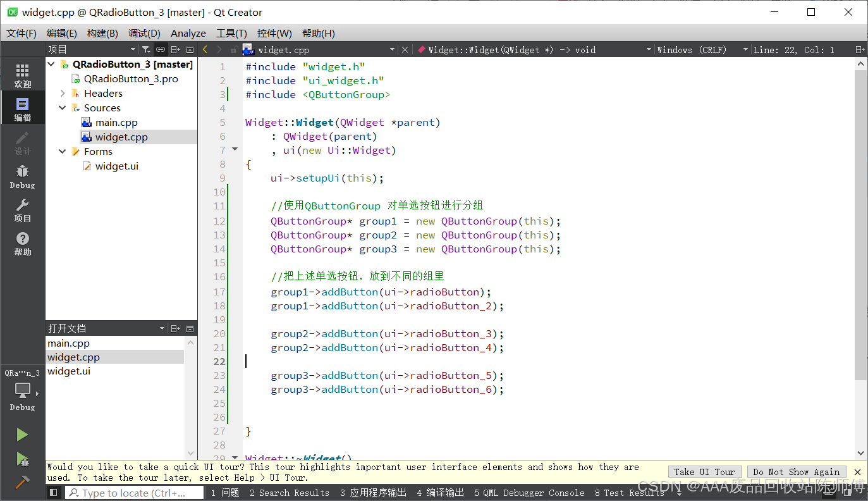Click the filter tree funnel icon
Image resolution: width=868 pixels, height=501 pixels.
pyautogui.click(x=145, y=49)
